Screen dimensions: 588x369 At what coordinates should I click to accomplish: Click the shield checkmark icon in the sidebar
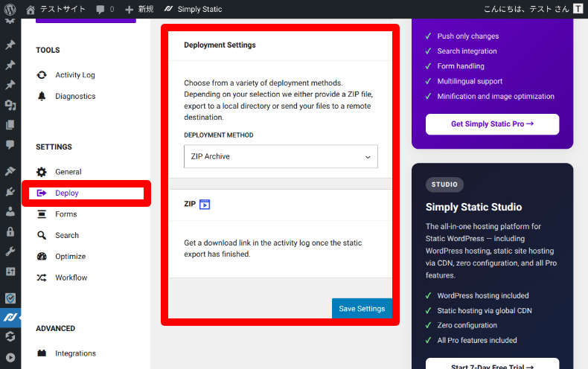(x=10, y=298)
